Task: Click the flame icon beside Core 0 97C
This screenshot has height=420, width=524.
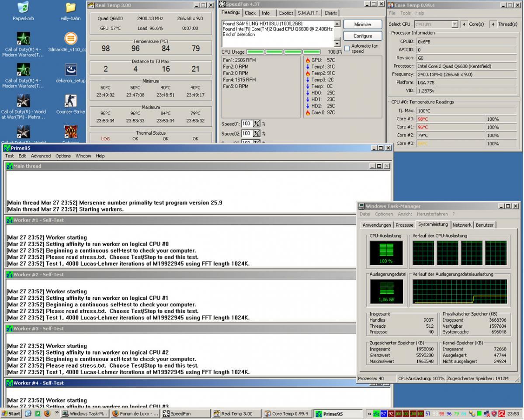Action: click(308, 113)
